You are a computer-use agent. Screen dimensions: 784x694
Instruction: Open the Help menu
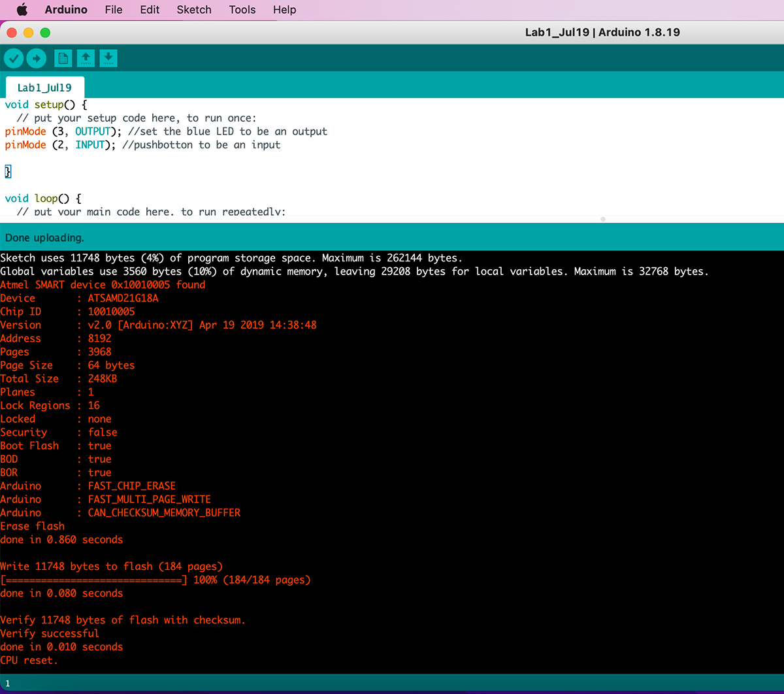point(284,10)
